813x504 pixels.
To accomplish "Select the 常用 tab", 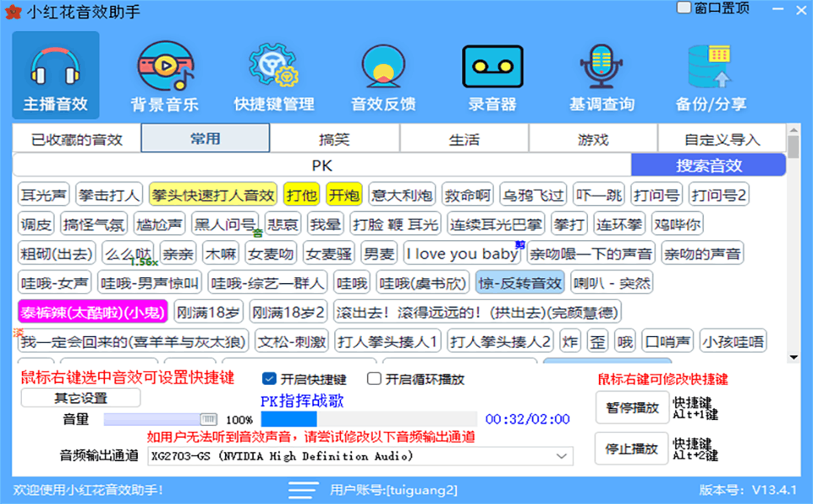I will [205, 139].
